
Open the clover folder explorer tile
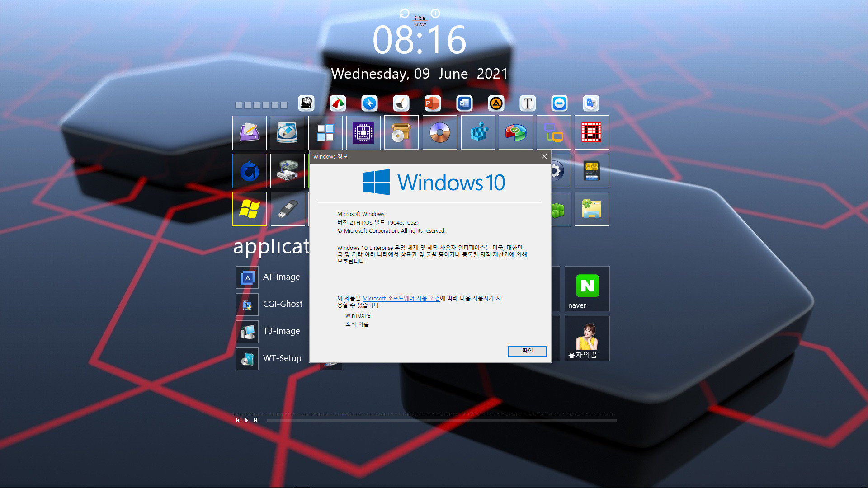(x=592, y=209)
